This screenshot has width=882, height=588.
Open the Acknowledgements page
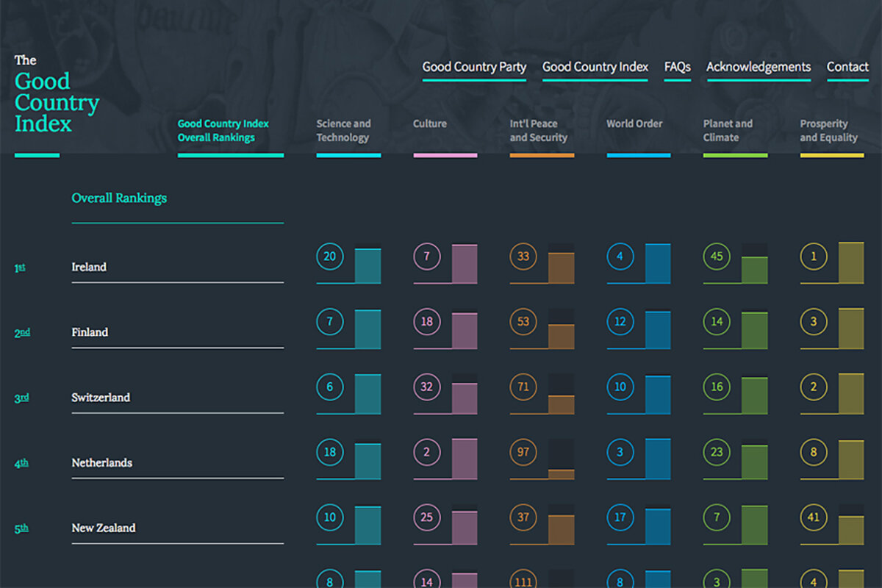click(x=759, y=67)
